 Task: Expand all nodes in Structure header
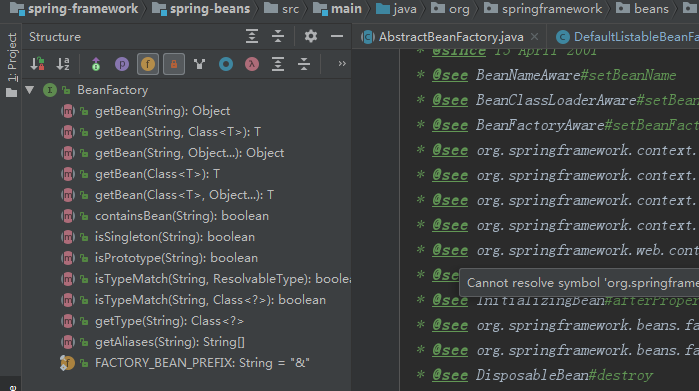pyautogui.click(x=252, y=36)
